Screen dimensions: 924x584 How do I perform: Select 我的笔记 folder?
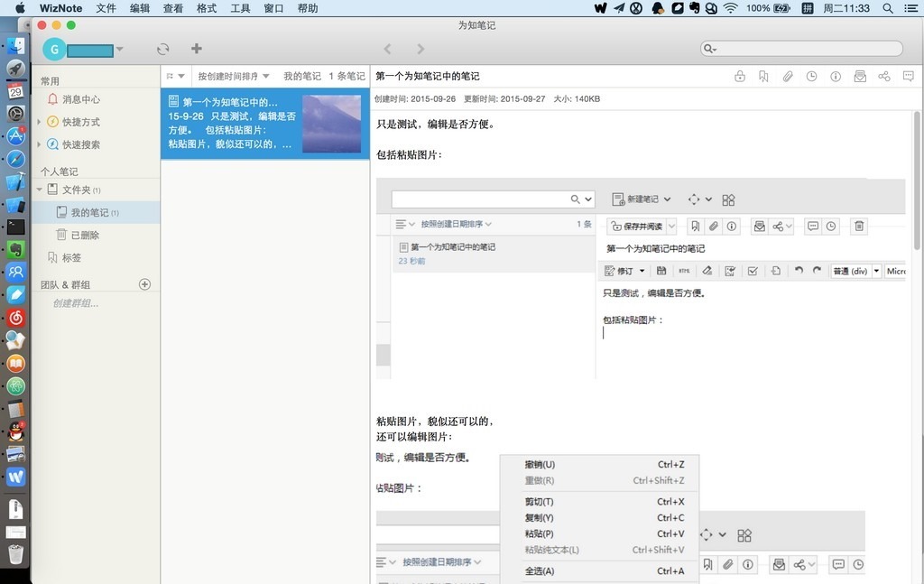click(x=96, y=212)
